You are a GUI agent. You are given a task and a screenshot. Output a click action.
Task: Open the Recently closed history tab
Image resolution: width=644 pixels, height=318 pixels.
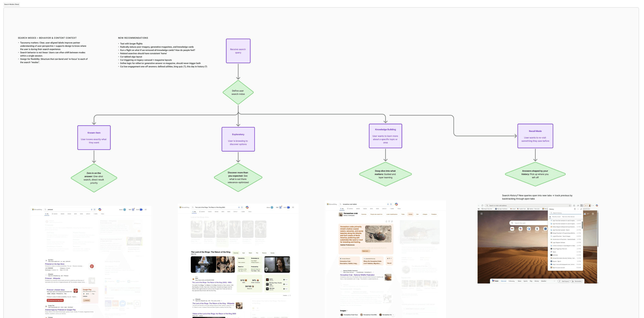click(556, 217)
